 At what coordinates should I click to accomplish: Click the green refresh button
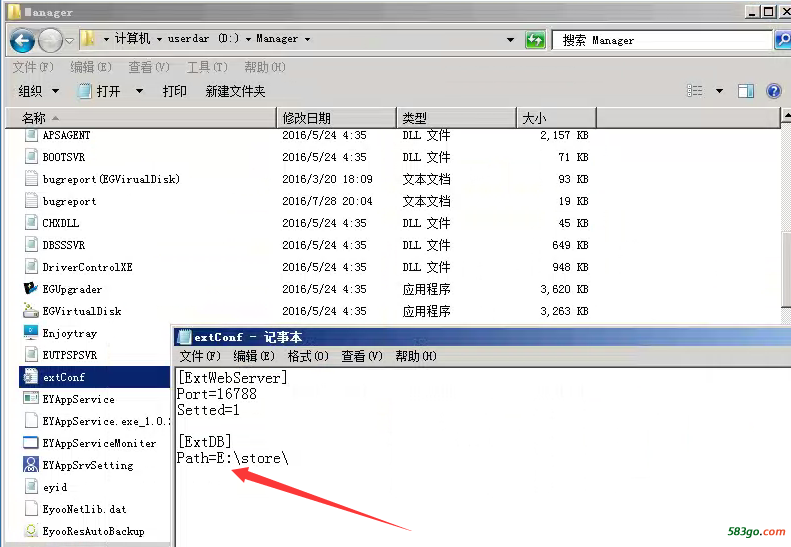click(535, 40)
